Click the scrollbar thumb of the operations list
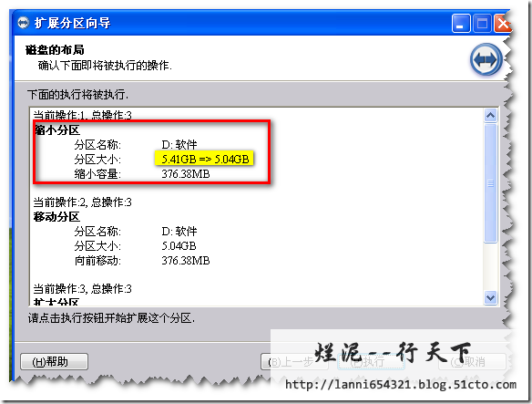 (490, 183)
